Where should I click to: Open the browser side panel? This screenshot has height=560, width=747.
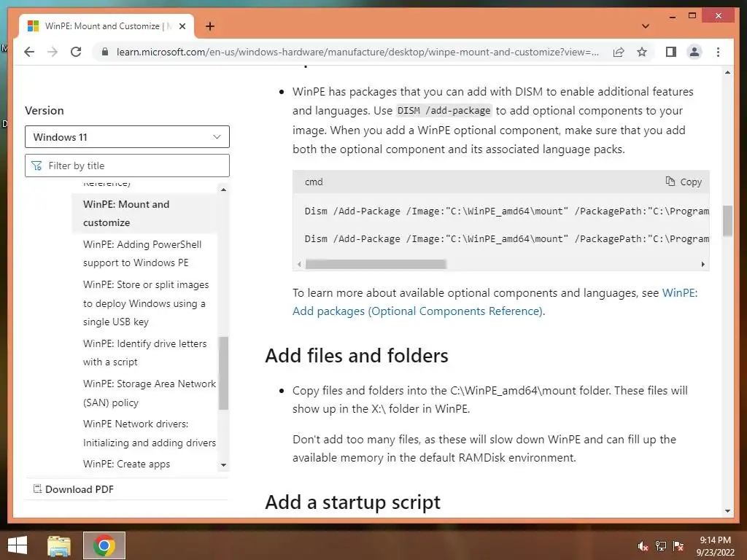tap(671, 52)
